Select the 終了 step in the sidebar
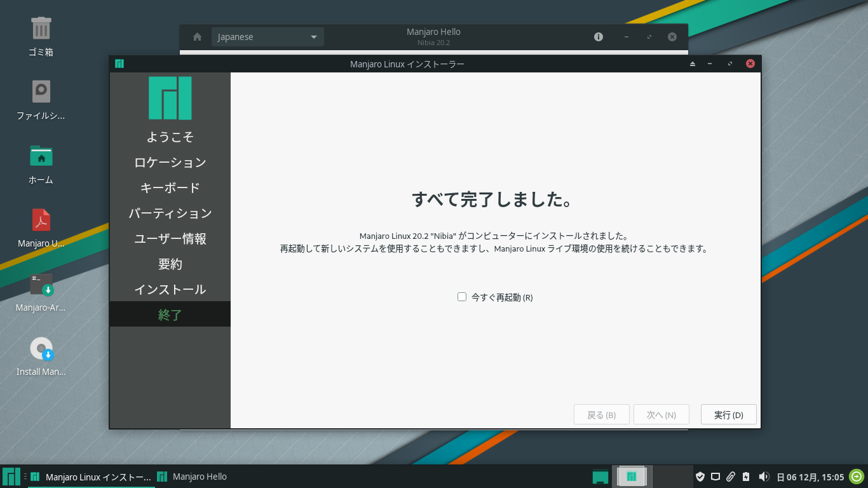The height and width of the screenshot is (488, 868). (170, 315)
